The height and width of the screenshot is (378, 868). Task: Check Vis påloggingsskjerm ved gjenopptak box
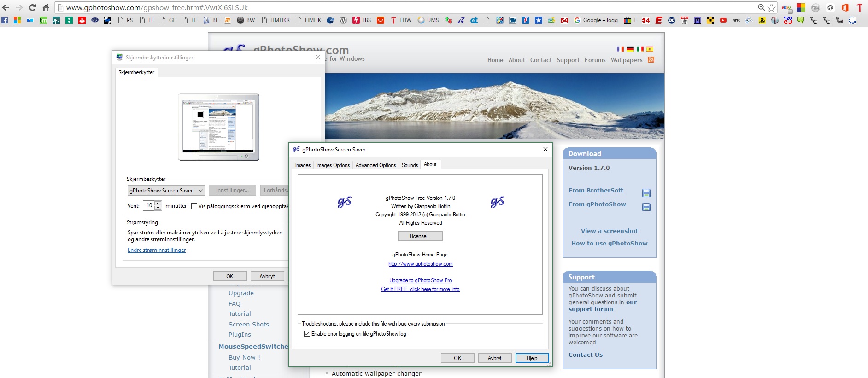pyautogui.click(x=194, y=206)
